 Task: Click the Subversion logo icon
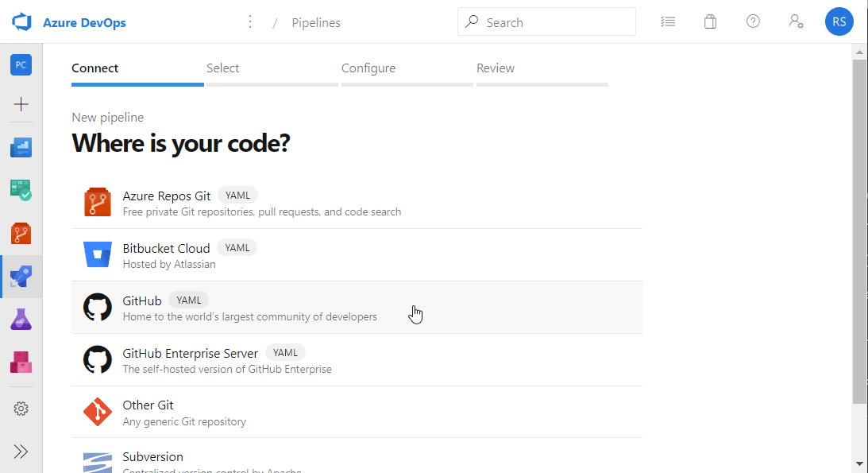coord(98,463)
